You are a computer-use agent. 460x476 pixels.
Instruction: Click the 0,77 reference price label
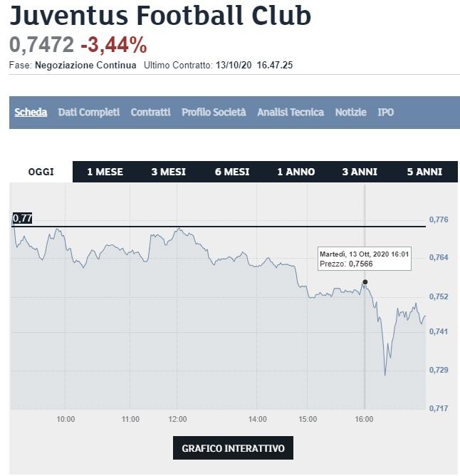click(22, 218)
